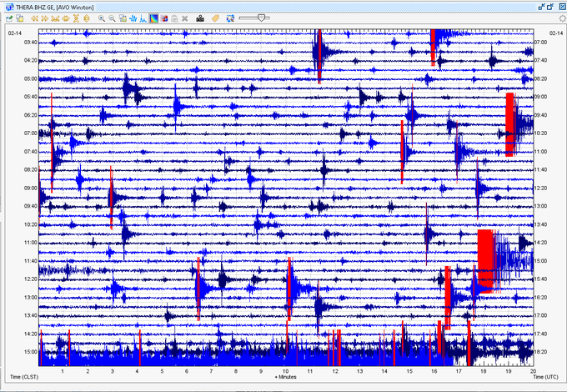This screenshot has height=392, width=567.
Task: Click the double left arrows scroll-back icon
Action: 34,18
